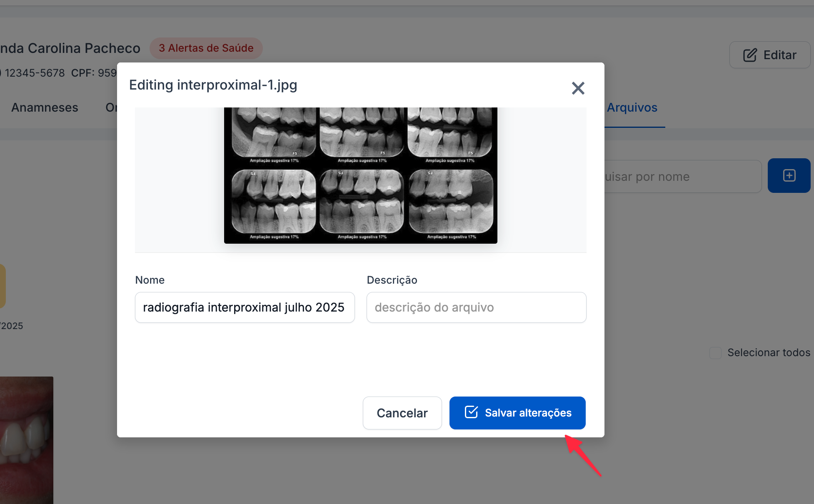Viewport: 814px width, 504px height.
Task: Open the Anamneses tab
Action: click(x=45, y=107)
